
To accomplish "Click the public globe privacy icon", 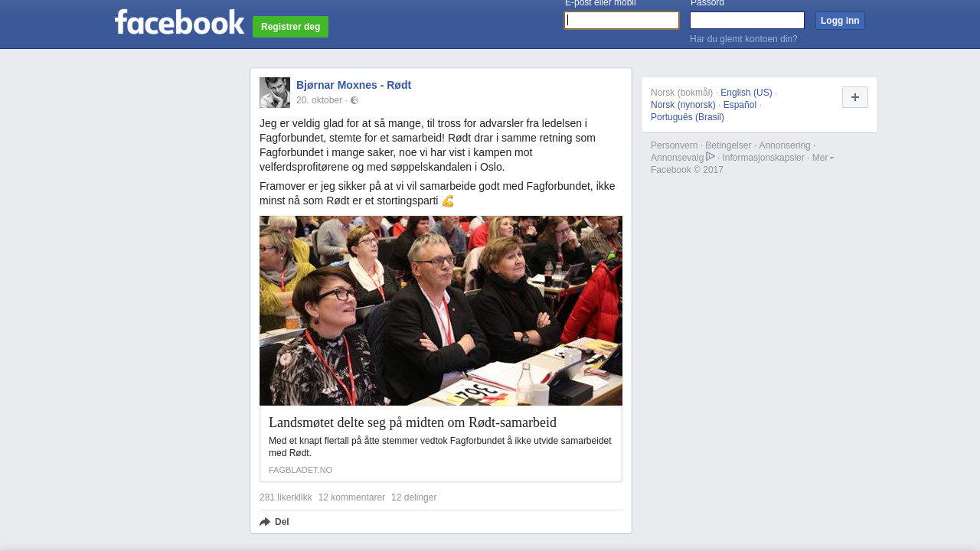I will point(354,100).
